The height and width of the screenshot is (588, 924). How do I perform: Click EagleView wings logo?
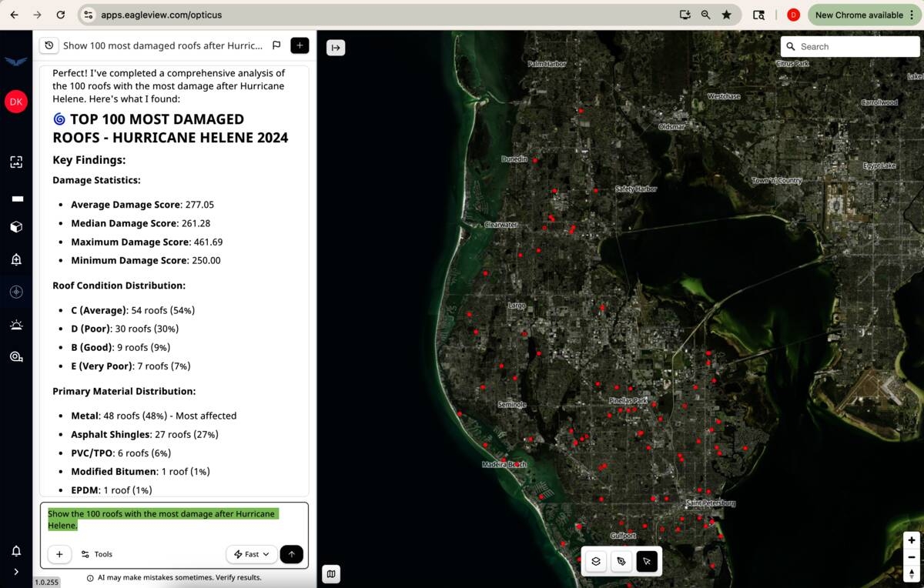[16, 62]
